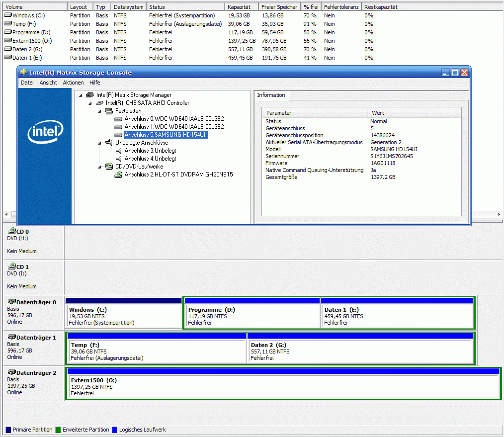504x437 pixels.
Task: Click the Primäre Partition legend color swatch
Action: pos(8,430)
